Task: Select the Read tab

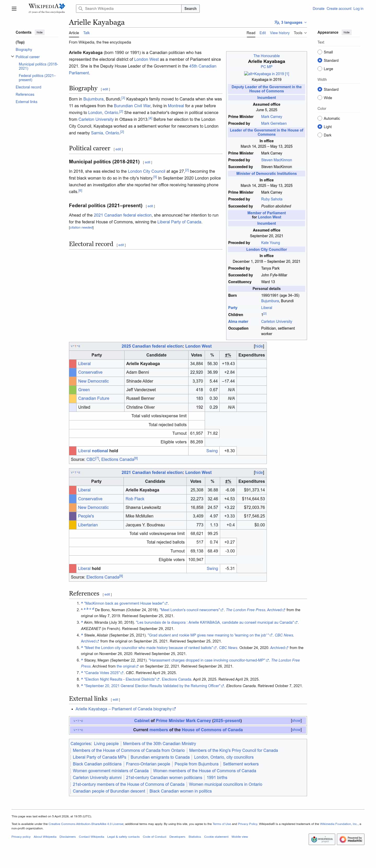Action: [x=251, y=33]
